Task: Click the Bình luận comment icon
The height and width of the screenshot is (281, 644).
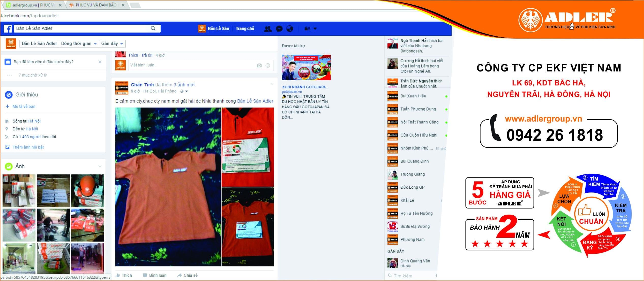Action: [145, 275]
